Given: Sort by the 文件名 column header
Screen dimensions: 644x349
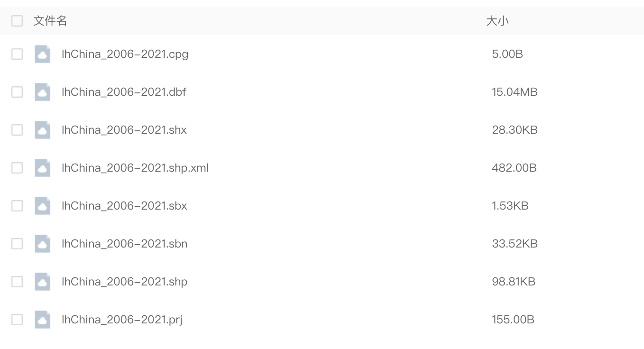Looking at the screenshot, I should click(50, 21).
